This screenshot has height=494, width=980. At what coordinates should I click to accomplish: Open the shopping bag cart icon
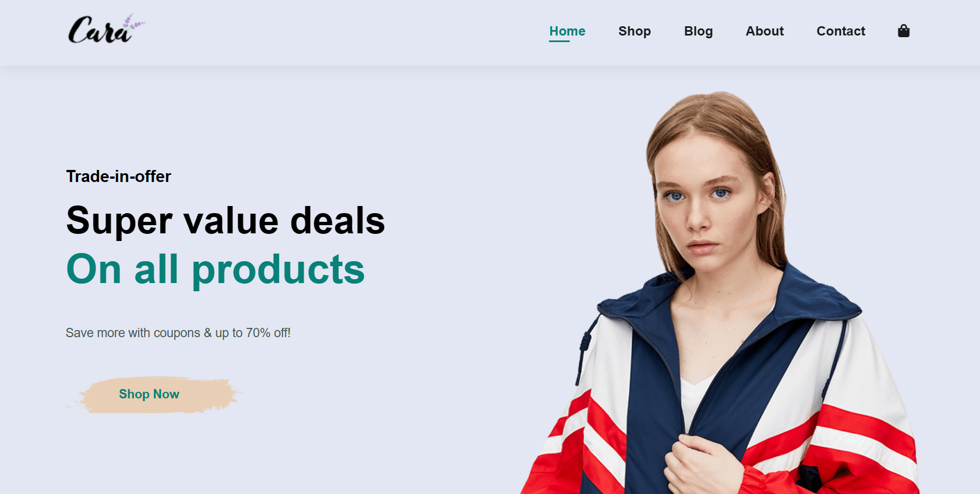click(904, 31)
